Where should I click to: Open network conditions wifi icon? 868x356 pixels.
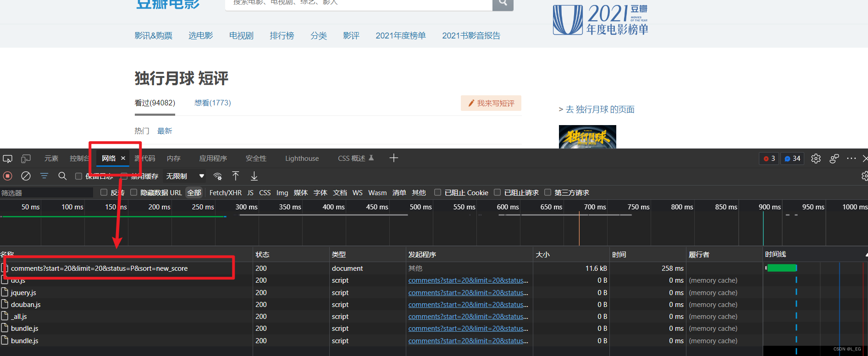[218, 176]
